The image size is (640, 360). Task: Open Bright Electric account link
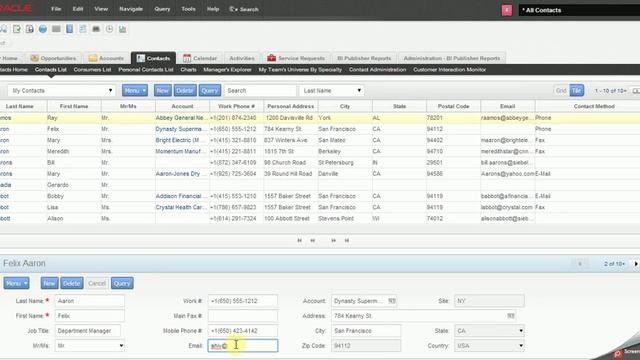(x=180, y=140)
